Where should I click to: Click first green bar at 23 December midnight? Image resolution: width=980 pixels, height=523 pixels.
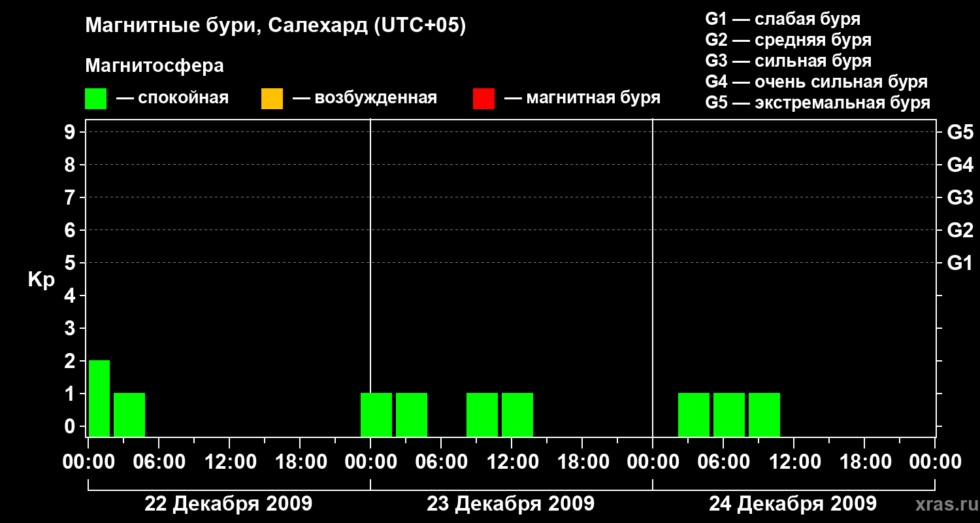(376, 414)
